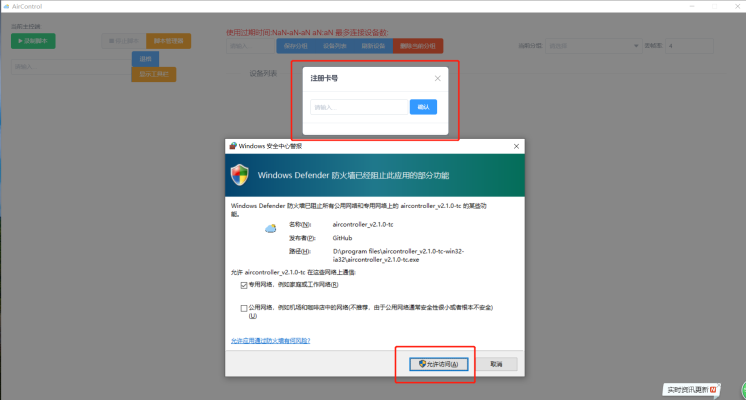Enable the 公用网络 public network checkbox
Image resolution: width=746 pixels, height=400 pixels.
[x=244, y=308]
